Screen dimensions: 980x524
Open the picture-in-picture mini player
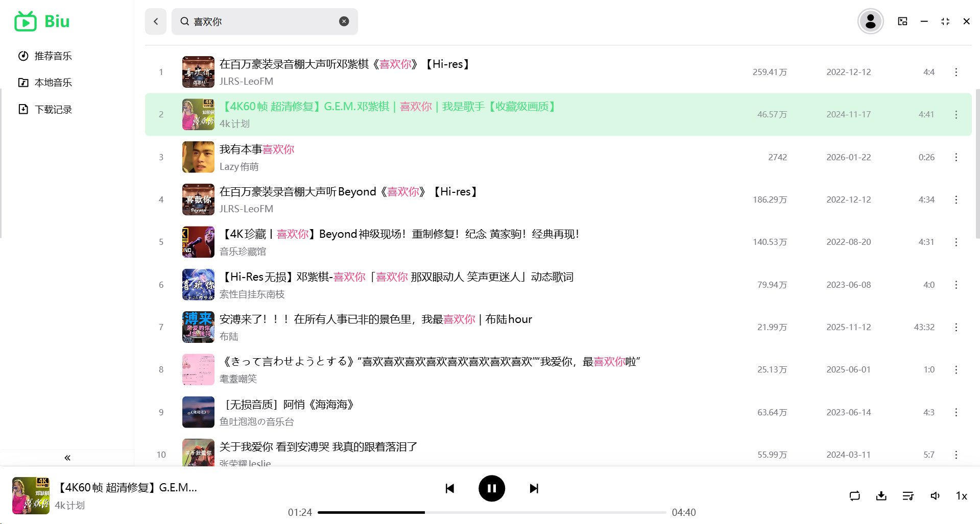point(902,21)
